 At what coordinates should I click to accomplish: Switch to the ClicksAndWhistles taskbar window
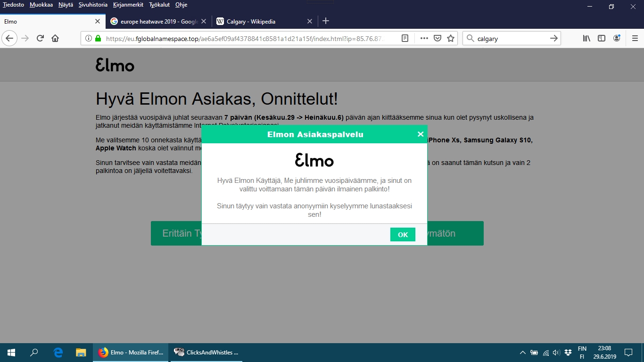pos(206,353)
